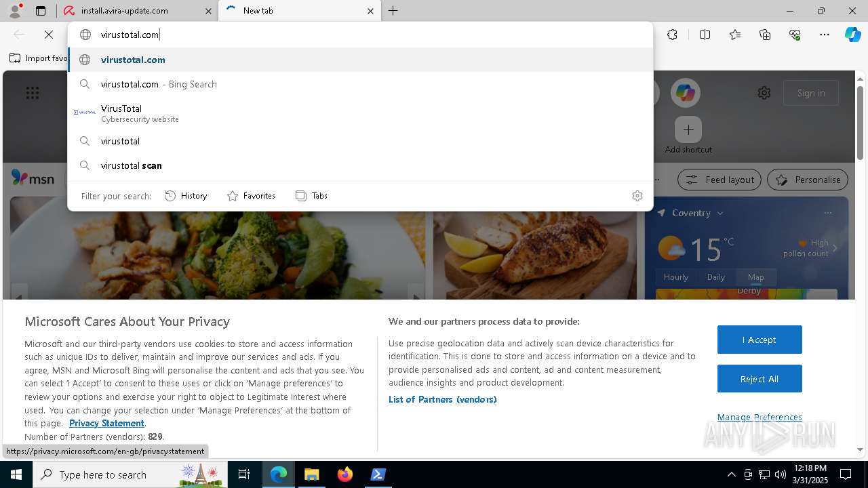868x488 pixels.
Task: Switch weather card to Daily tab
Action: coord(716,277)
